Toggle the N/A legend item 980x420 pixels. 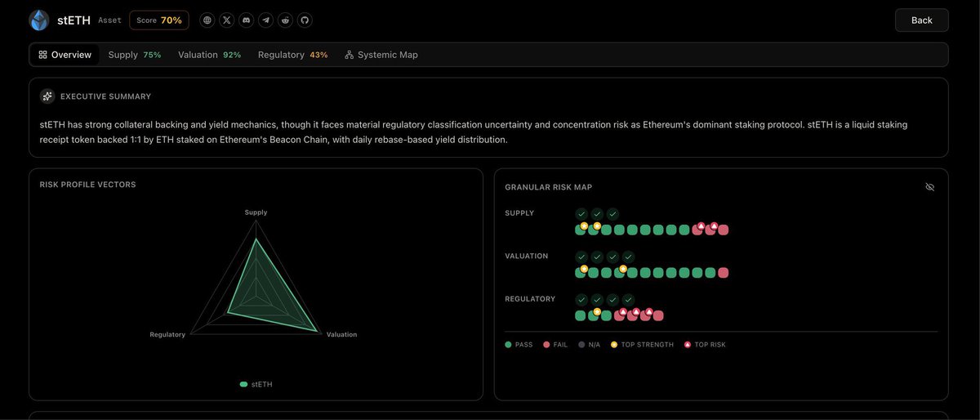click(590, 345)
